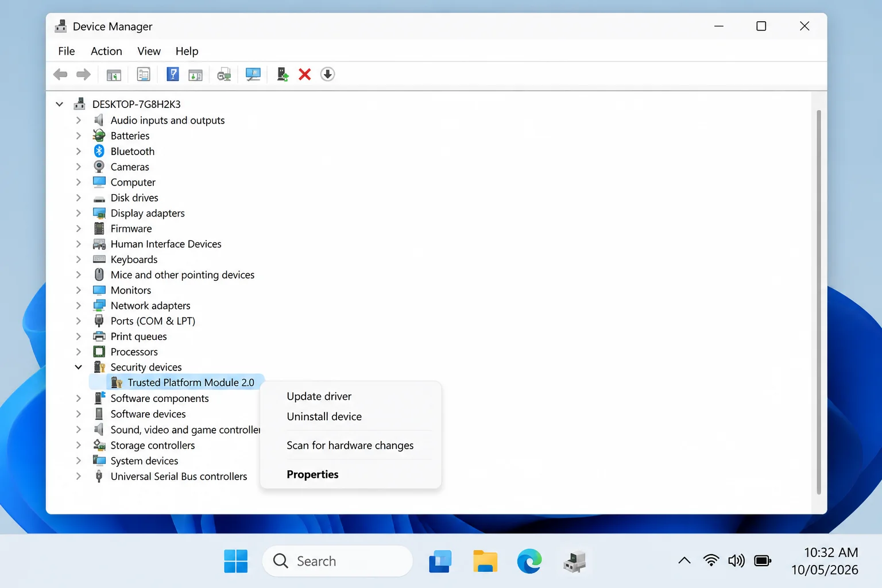Screen dimensions: 882x588
Task: Select the down-arrow circle toolbar icon
Action: pyautogui.click(x=327, y=74)
